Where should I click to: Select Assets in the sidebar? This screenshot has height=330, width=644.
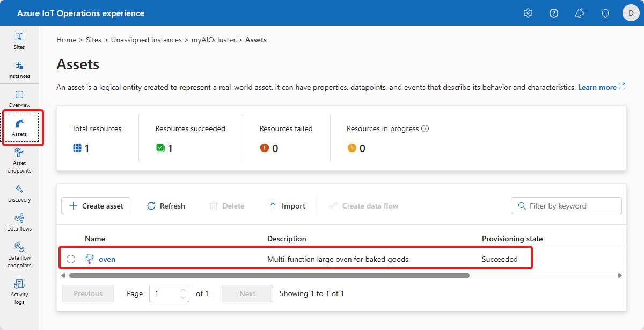pos(19,128)
